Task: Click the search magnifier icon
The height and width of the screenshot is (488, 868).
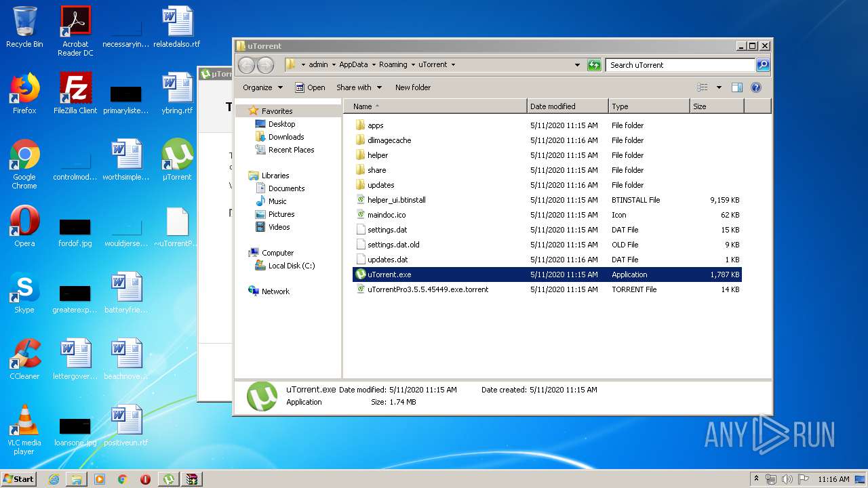Action: tap(763, 65)
